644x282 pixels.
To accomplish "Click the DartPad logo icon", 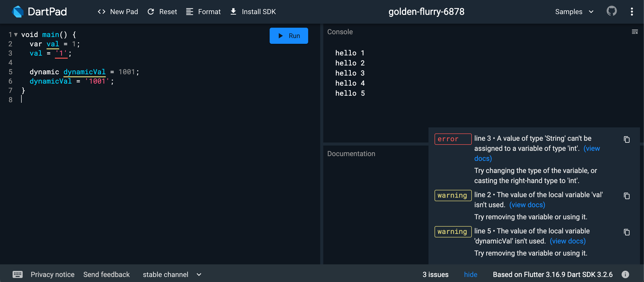I will coord(18,12).
